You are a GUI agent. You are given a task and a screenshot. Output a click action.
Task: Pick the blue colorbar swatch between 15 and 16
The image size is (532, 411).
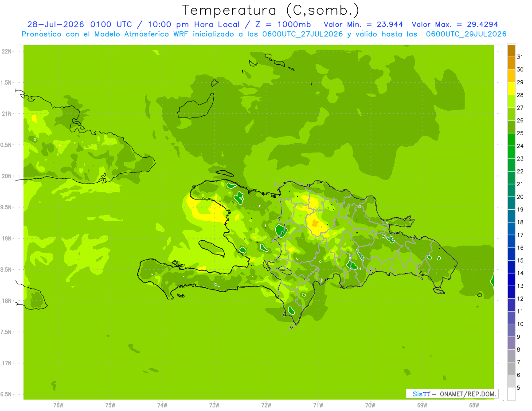pos(511,254)
